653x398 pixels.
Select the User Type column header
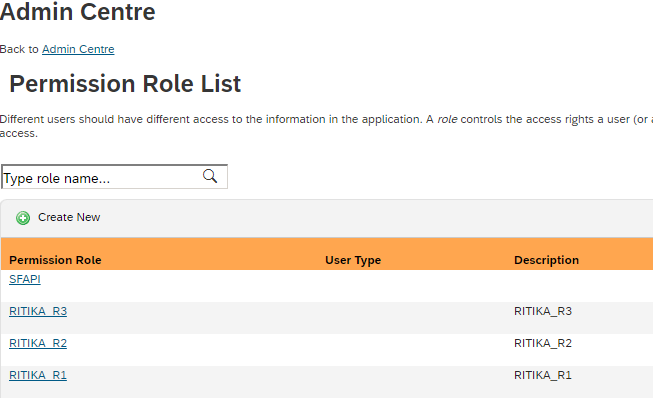[x=353, y=260]
